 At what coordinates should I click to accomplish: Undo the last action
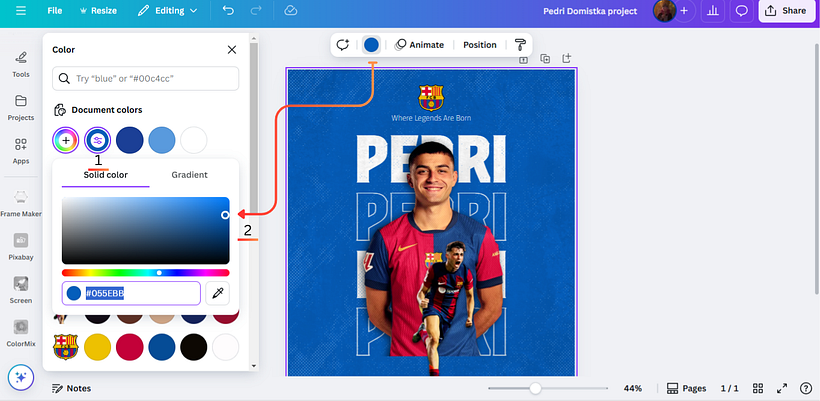click(x=228, y=11)
